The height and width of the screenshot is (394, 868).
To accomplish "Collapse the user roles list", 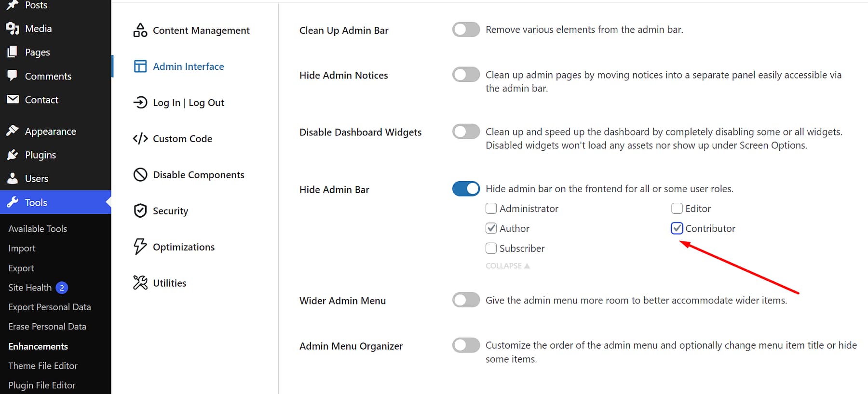I will pos(507,265).
